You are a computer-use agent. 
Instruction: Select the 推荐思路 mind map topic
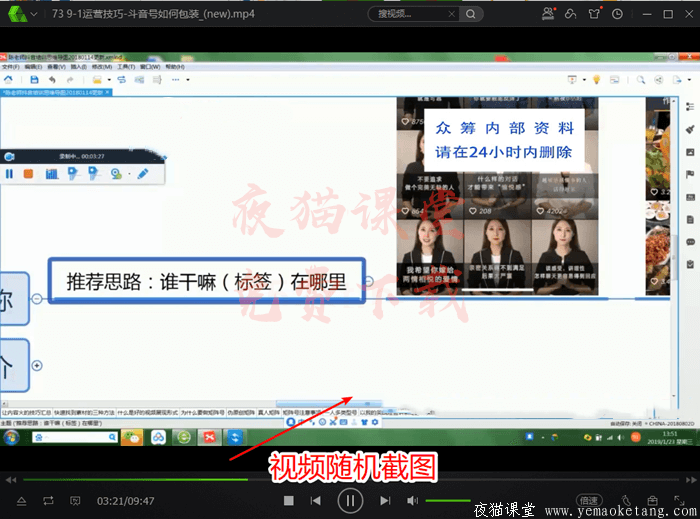click(207, 281)
